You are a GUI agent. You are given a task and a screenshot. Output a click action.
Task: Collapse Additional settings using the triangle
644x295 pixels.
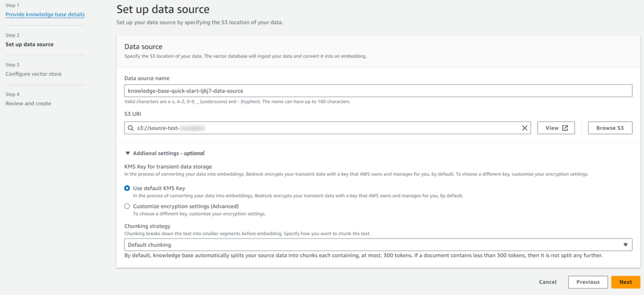tap(127, 153)
